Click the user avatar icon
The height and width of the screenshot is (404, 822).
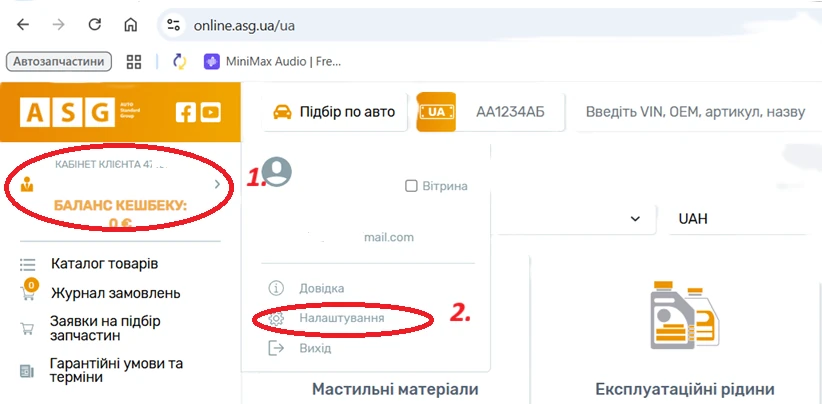pos(277,171)
